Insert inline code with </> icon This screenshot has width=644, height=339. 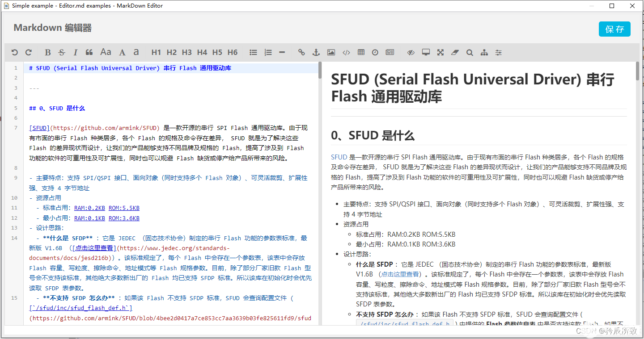coord(346,52)
